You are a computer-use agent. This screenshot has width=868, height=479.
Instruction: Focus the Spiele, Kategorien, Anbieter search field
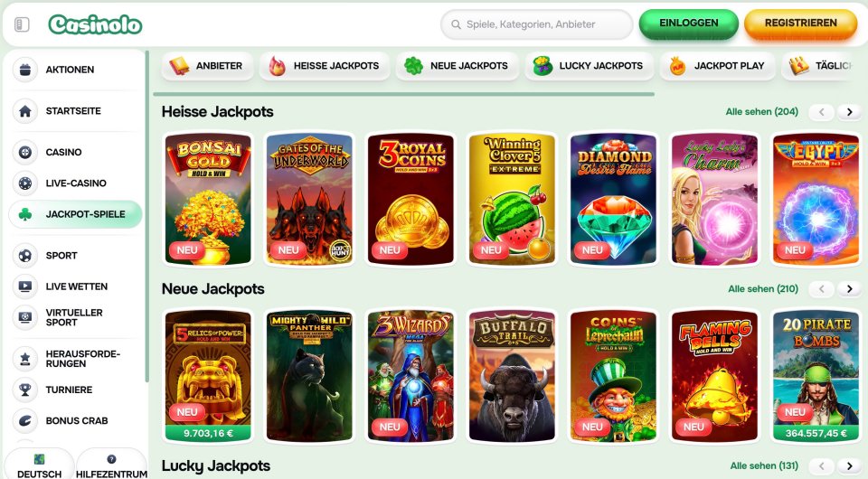pyautogui.click(x=536, y=24)
